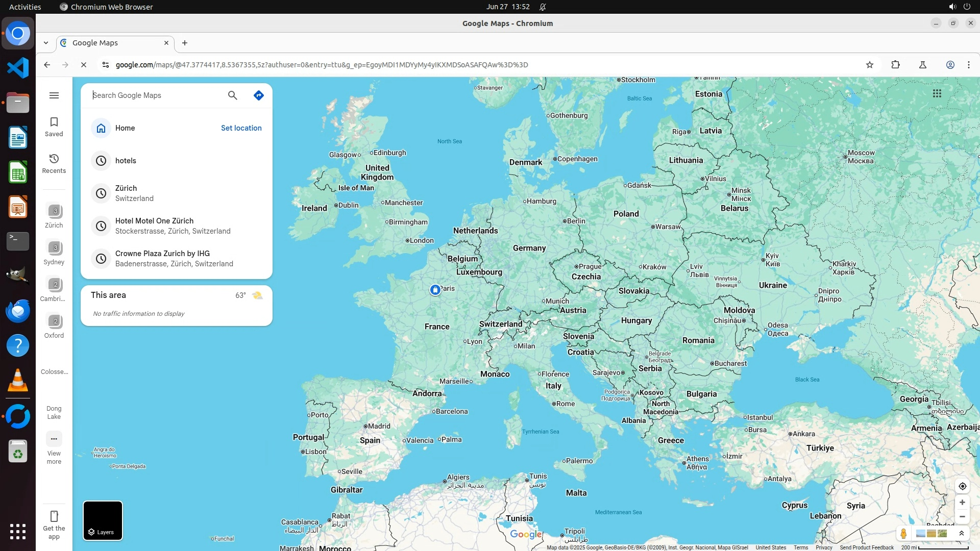Open Recents in the sidebar
The image size is (980, 551).
54,163
